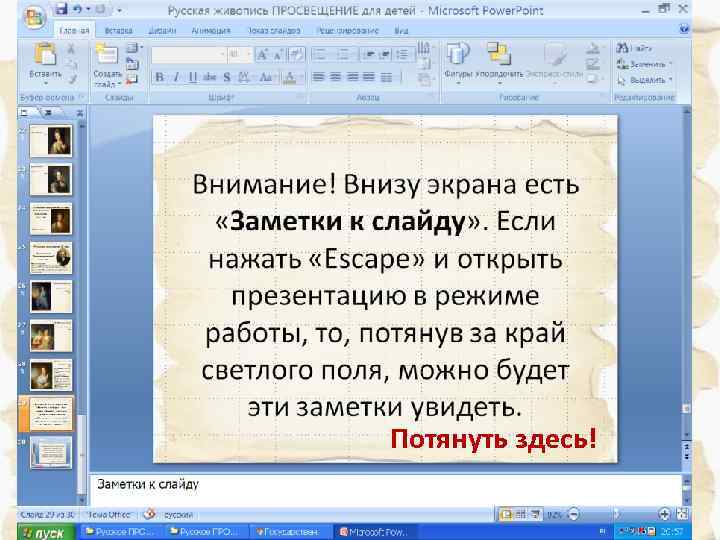This screenshot has width=720, height=540.
Task: Click the zoom slider in status bar
Action: [x=618, y=514]
